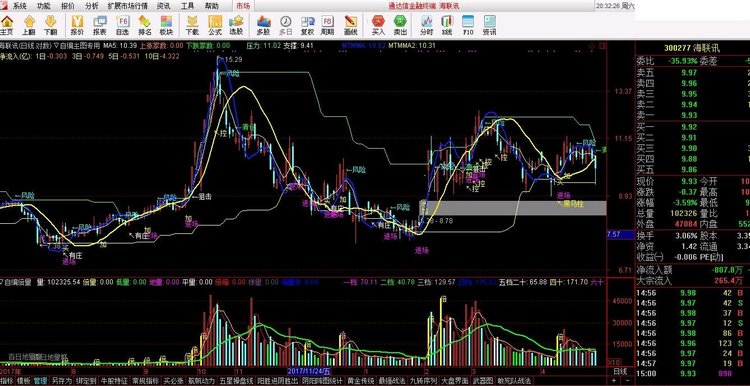Open the 板块 sector blocks icon
The height and width of the screenshot is (386, 750).
(x=166, y=25)
